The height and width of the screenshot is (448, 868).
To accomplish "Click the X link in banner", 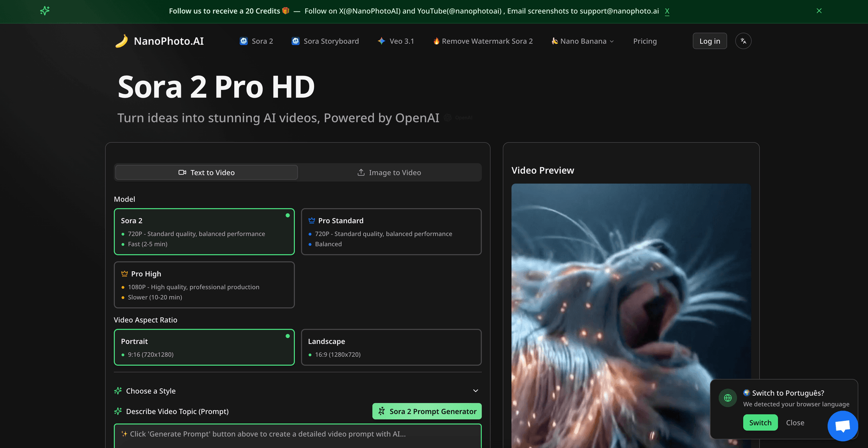I will click(x=667, y=11).
